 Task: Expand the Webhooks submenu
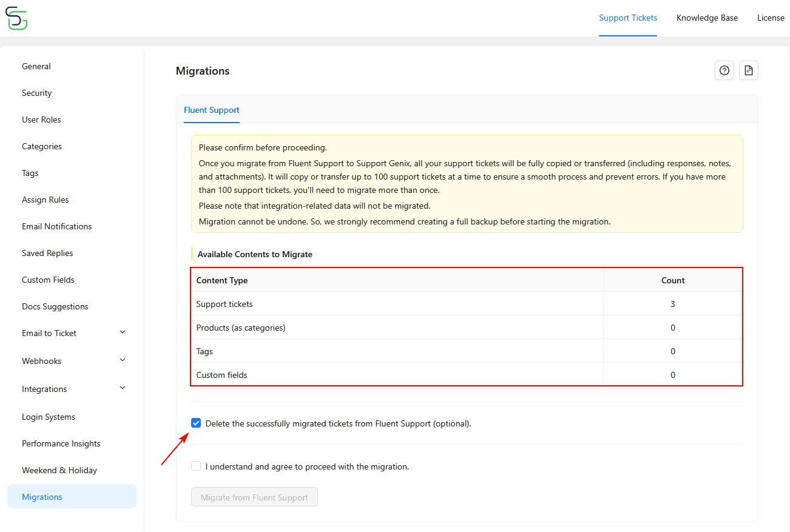[123, 360]
